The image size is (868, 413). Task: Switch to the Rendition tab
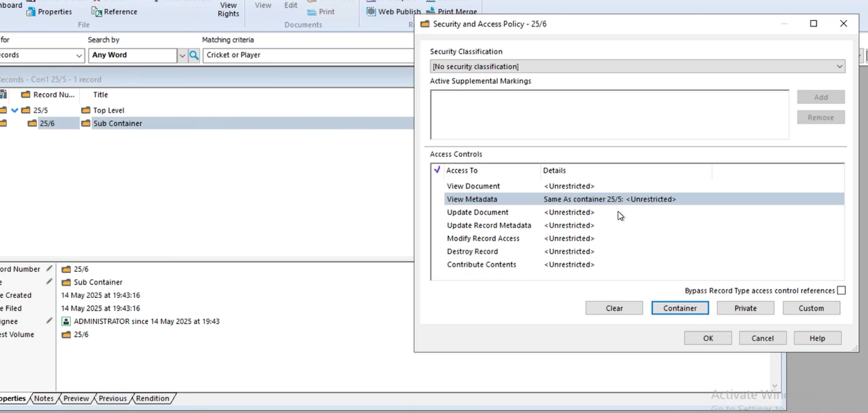coord(153,398)
